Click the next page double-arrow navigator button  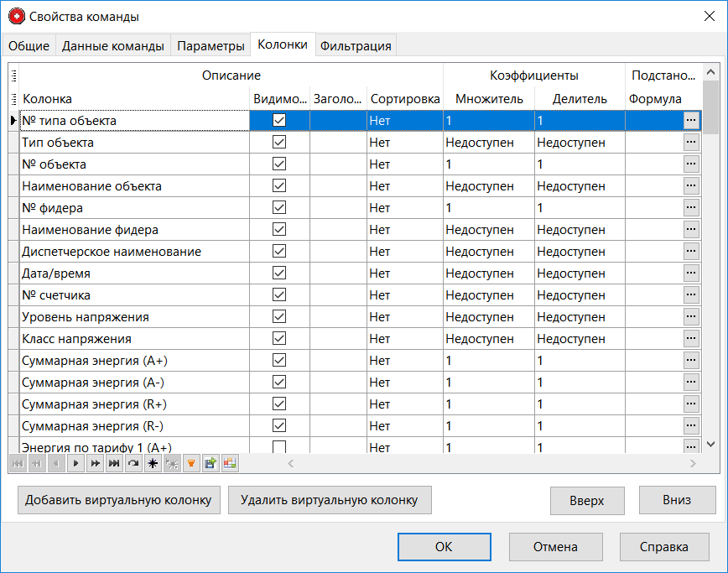point(95,462)
